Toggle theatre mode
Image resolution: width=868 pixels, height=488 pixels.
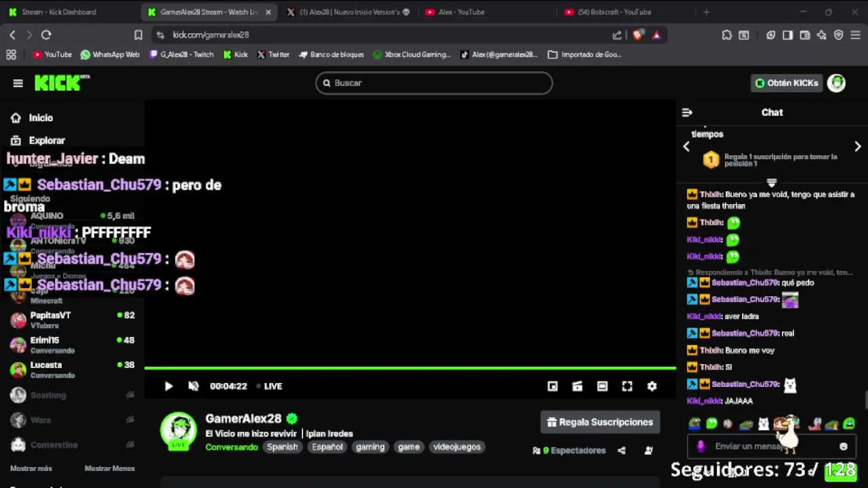pos(602,386)
